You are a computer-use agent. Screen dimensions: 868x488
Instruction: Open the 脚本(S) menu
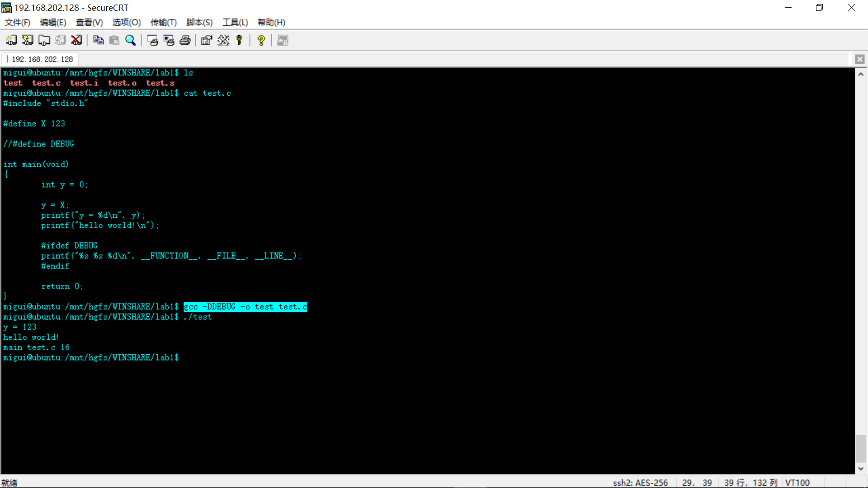pyautogui.click(x=199, y=22)
